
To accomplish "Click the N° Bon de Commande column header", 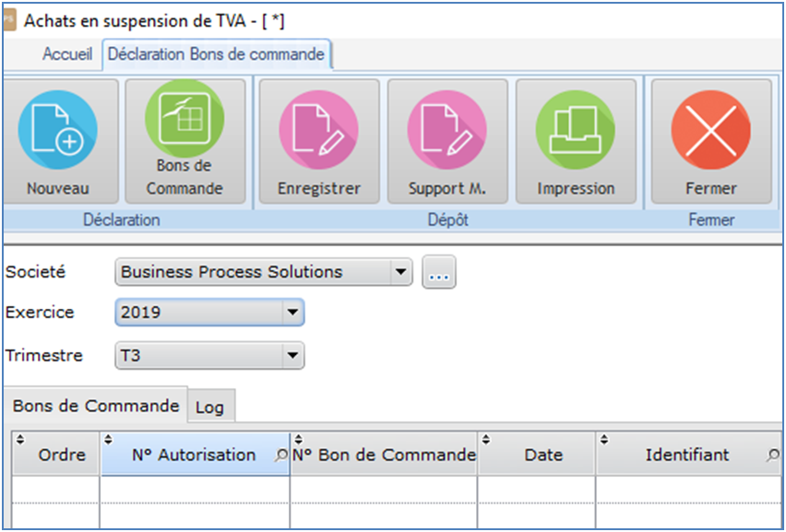I will [x=384, y=454].
